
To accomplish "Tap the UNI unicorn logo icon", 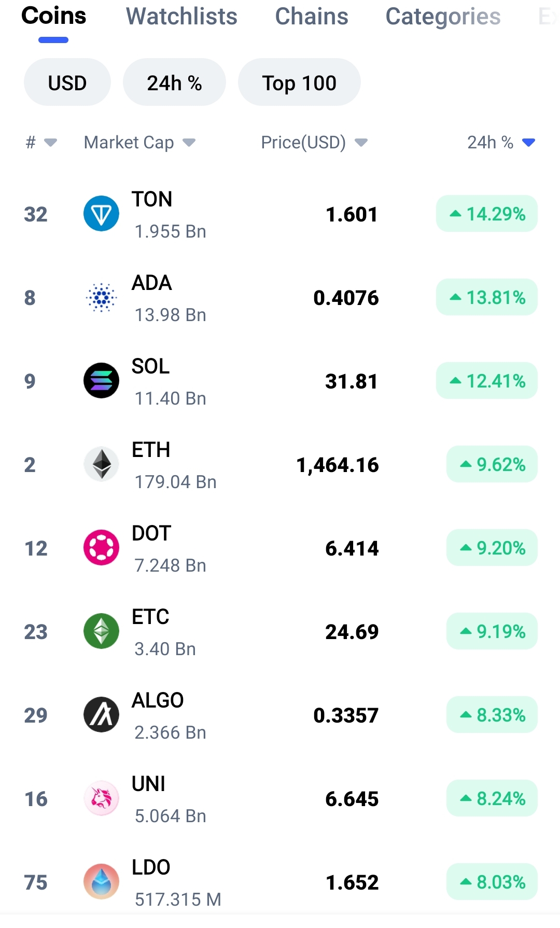I will tap(101, 798).
